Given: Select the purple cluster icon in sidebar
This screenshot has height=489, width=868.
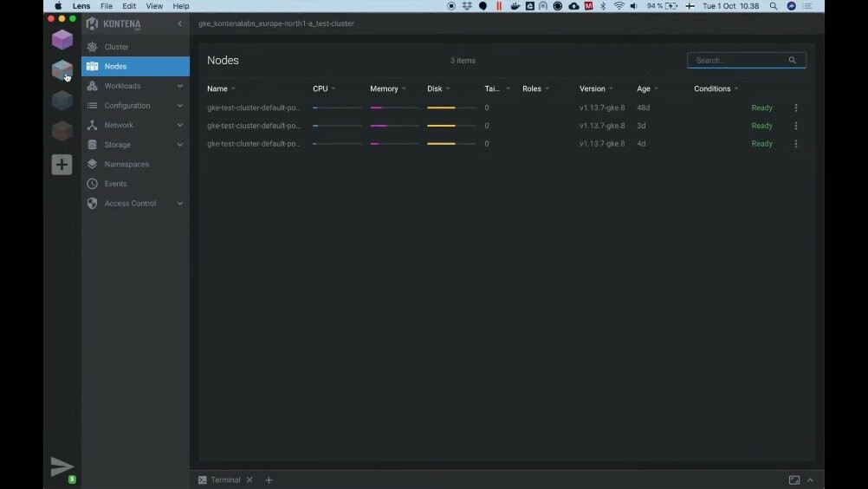Looking at the screenshot, I should coord(62,39).
